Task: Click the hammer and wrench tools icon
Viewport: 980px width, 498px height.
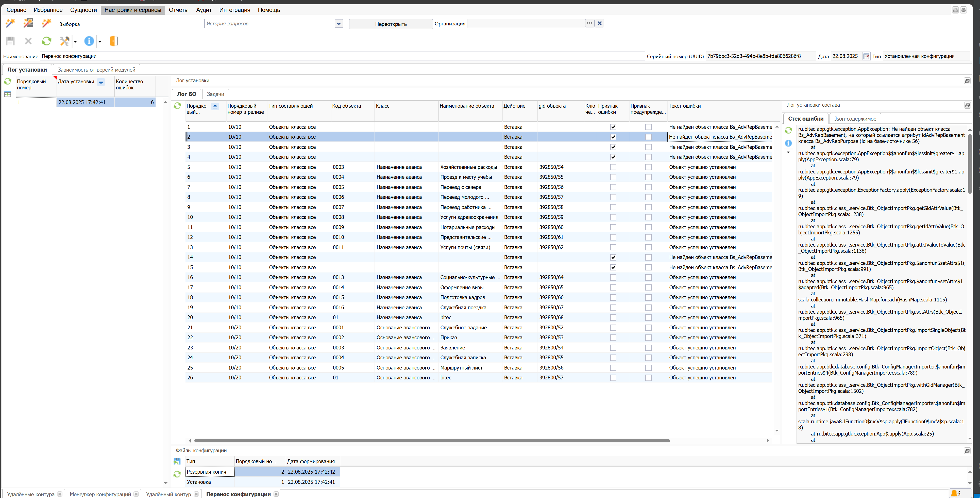Action: point(65,41)
